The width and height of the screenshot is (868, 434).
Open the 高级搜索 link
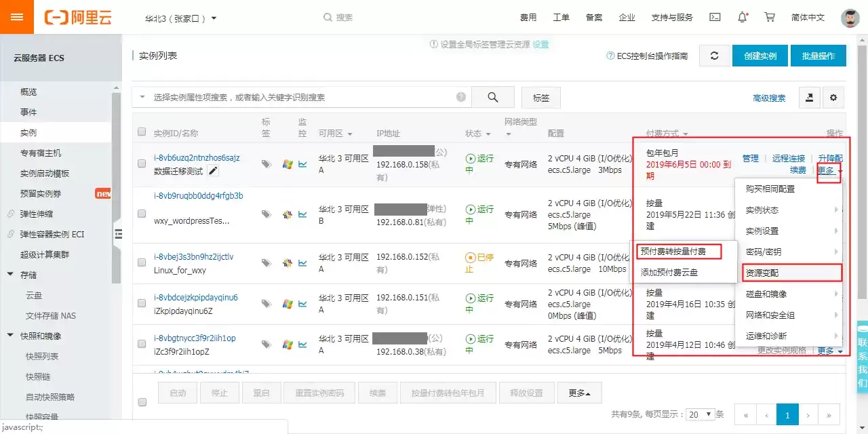coord(769,98)
